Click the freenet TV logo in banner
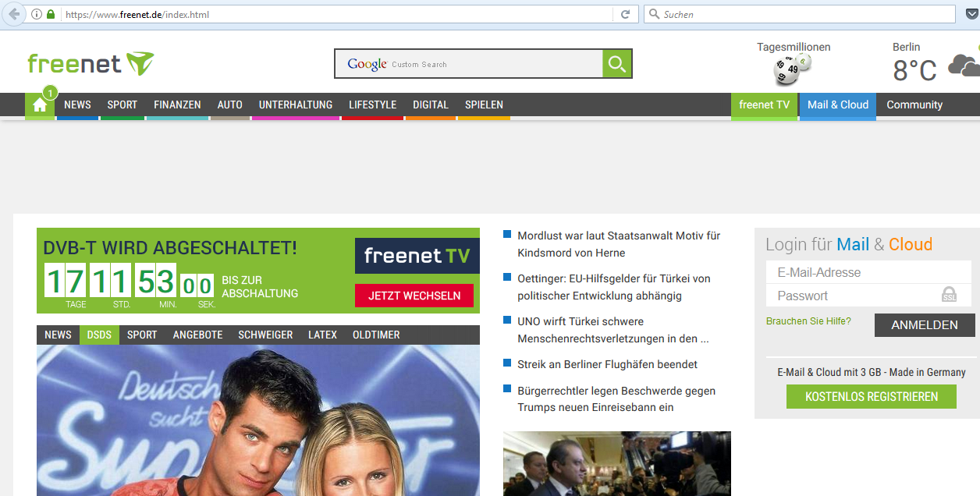 pos(417,256)
